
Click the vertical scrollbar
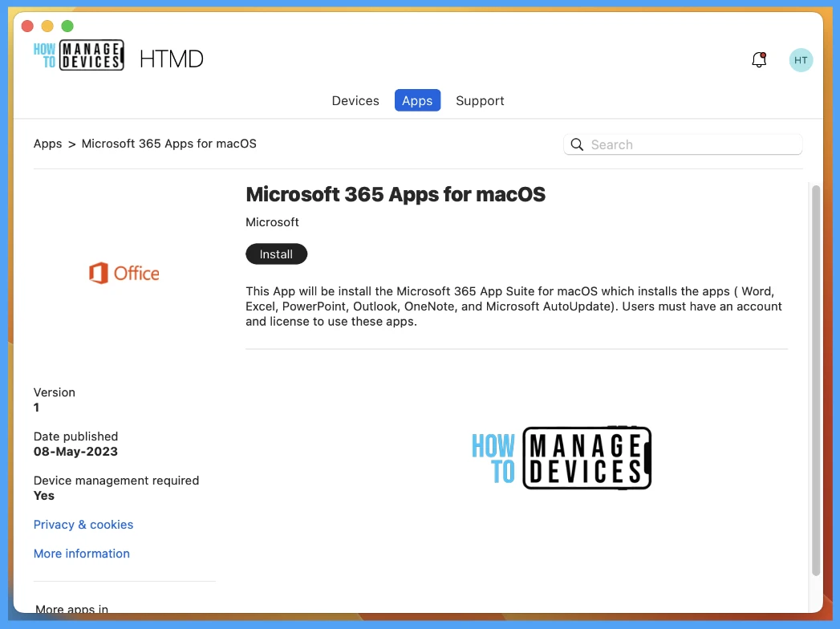pyautogui.click(x=816, y=380)
